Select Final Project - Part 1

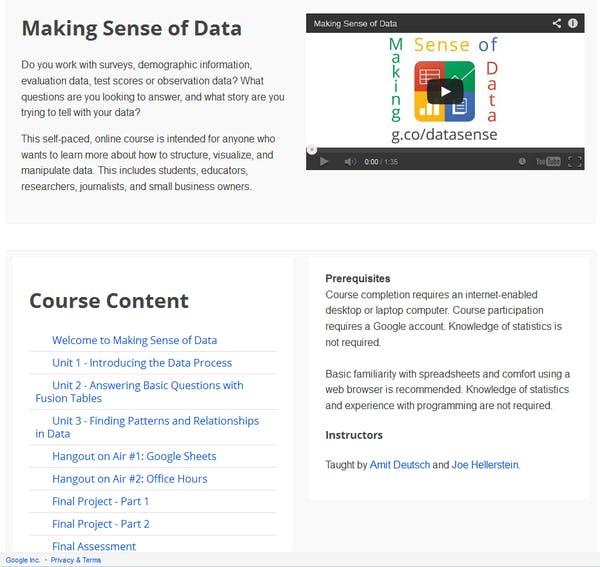(x=101, y=501)
